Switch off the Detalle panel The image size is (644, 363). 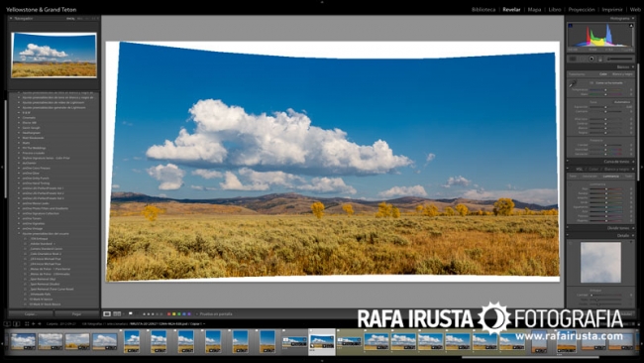click(568, 236)
